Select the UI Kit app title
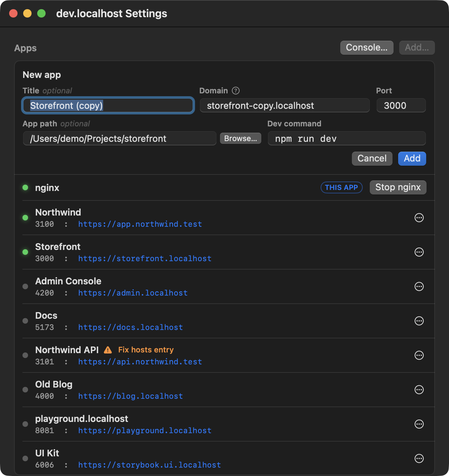 click(47, 453)
